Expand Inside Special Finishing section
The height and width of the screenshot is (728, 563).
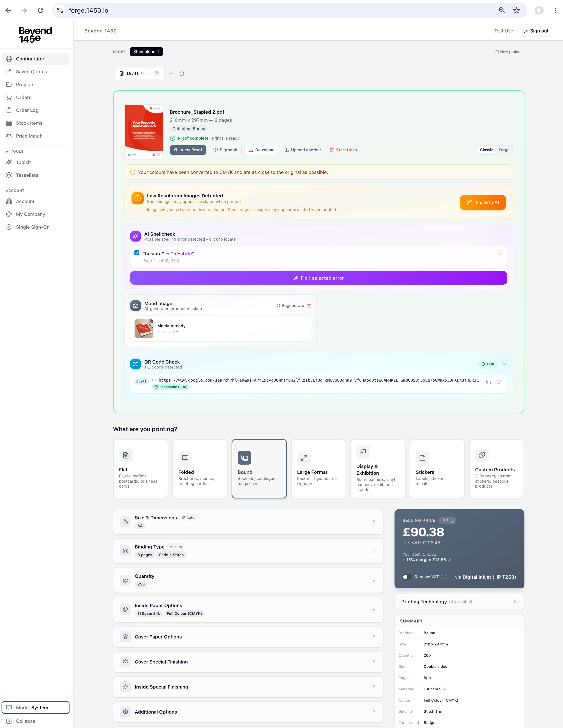tap(248, 687)
